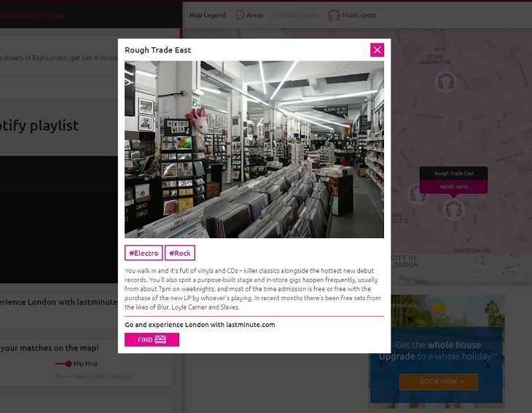This screenshot has height=413, width=532.
Task: Toggle the Artists' spots legend icon
Action: point(275,15)
